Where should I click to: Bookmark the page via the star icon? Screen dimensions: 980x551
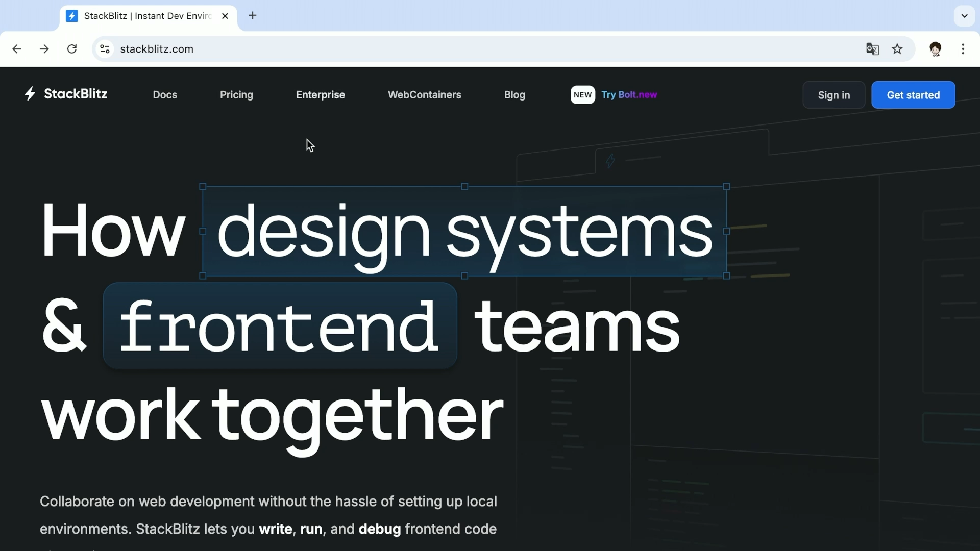coord(898,49)
